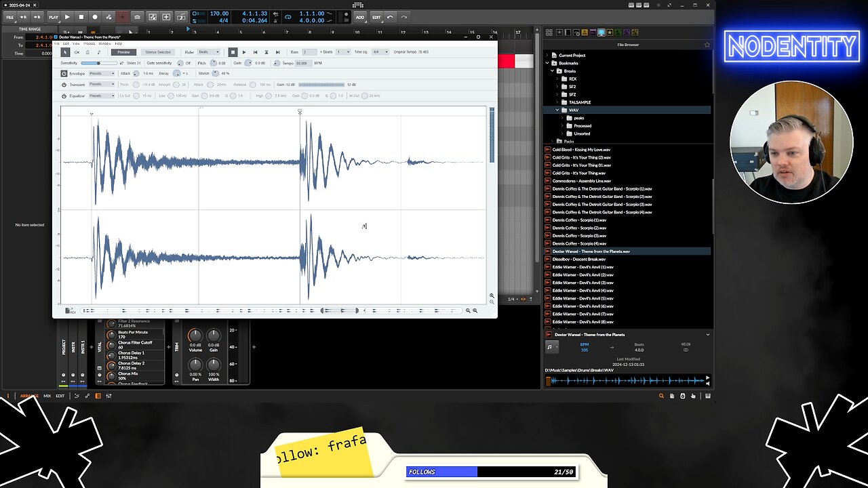The image size is (868, 488).
Task: Click the Gate sensitivity knob
Action: point(180,63)
